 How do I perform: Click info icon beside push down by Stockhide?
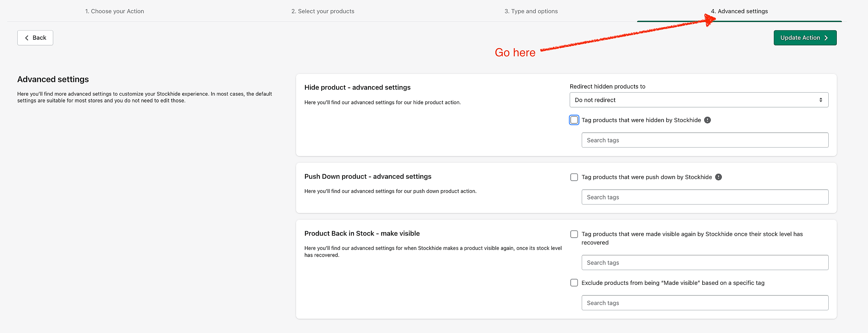coord(718,177)
